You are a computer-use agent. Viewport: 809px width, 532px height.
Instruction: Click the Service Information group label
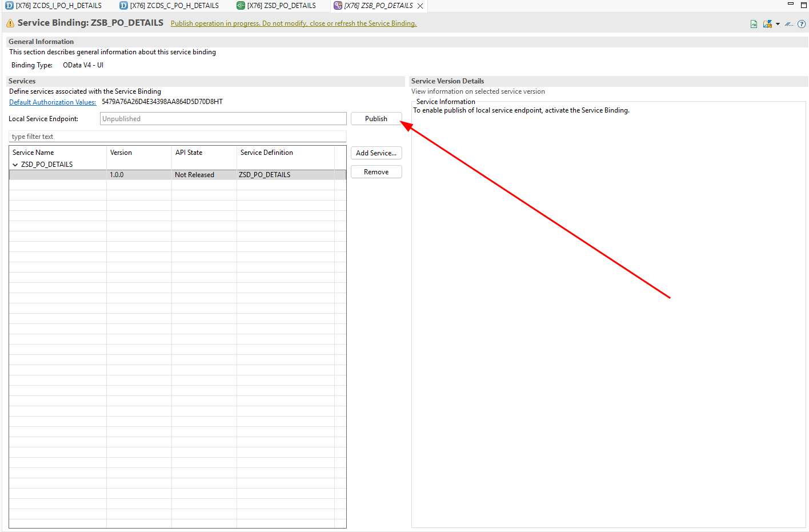446,102
